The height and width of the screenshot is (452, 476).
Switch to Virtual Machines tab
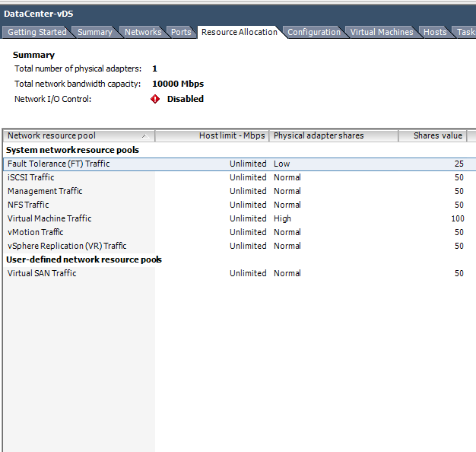382,32
